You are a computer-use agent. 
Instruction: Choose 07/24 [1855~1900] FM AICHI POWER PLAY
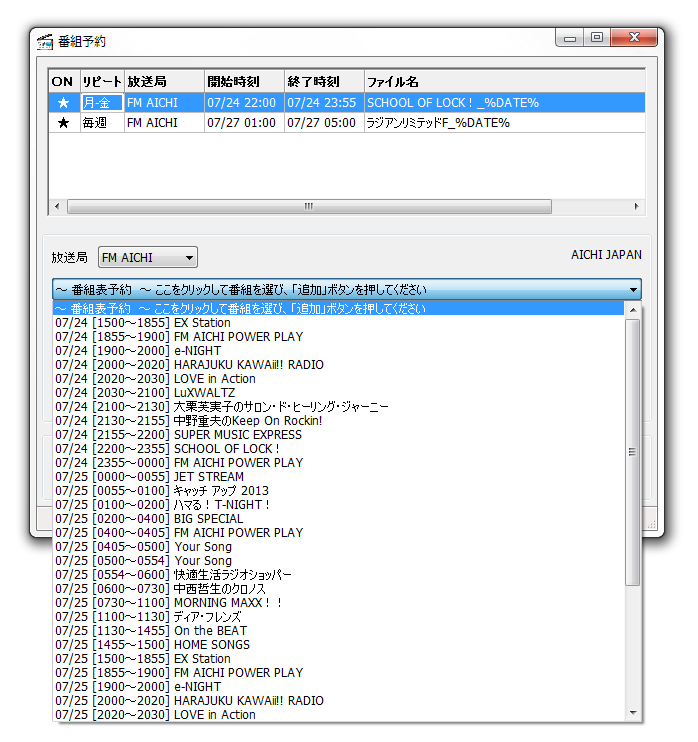click(x=338, y=337)
